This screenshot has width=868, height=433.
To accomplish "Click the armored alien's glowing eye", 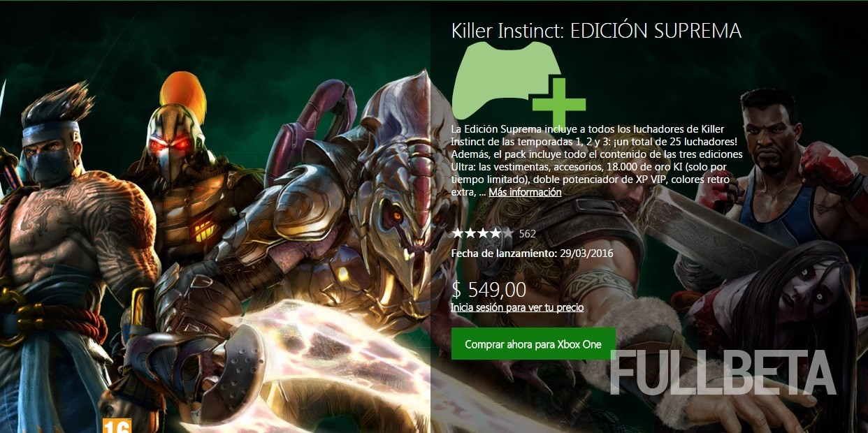I will [x=398, y=214].
